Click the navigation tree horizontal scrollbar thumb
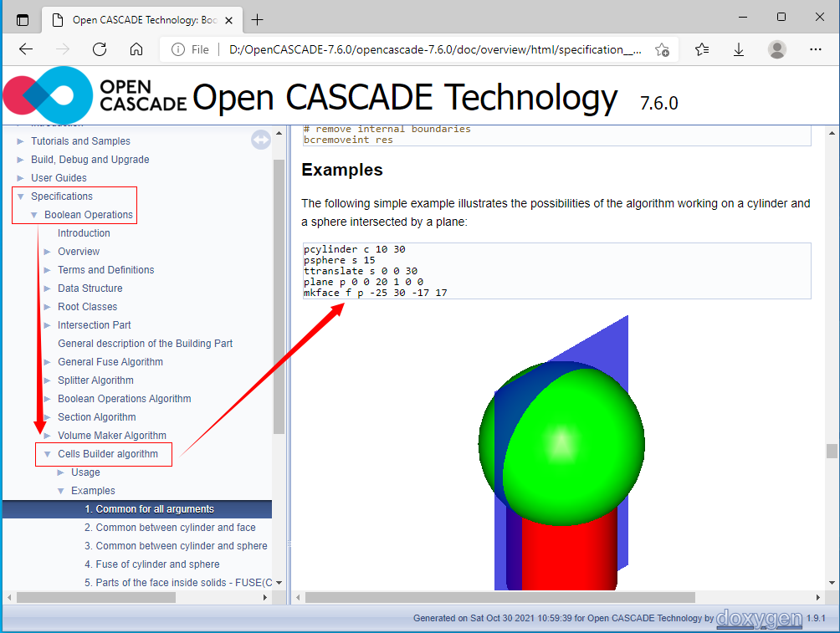The height and width of the screenshot is (633, 840). click(96, 597)
